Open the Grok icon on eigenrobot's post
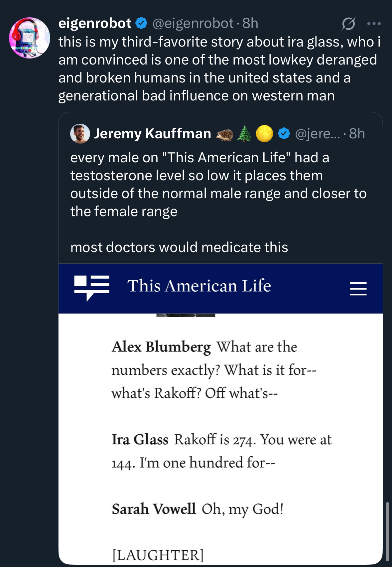 [x=348, y=24]
